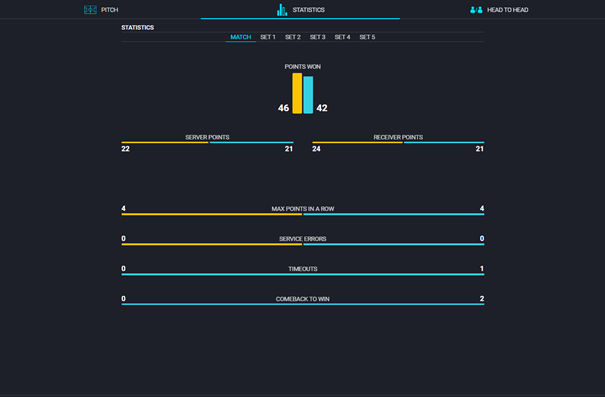Switch to SET 3 statistics
605x397 pixels.
(x=318, y=37)
